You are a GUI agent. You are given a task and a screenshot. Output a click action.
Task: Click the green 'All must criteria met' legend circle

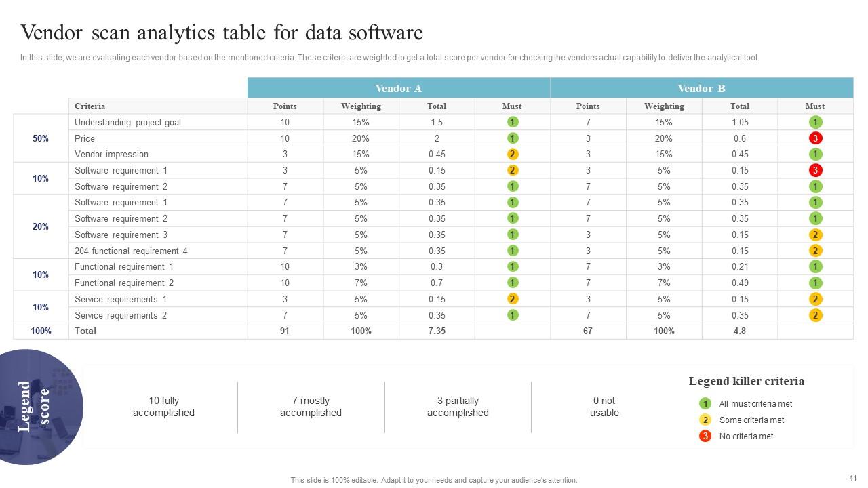(705, 403)
